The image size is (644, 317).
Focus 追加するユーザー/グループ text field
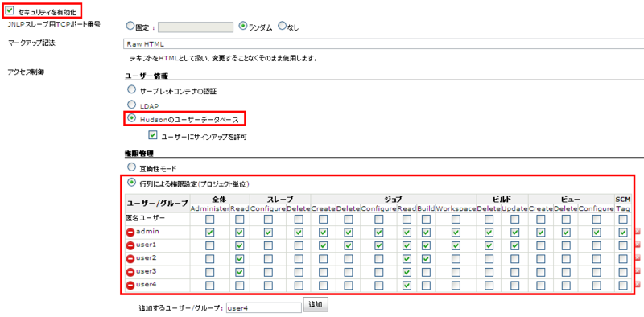[x=264, y=307]
